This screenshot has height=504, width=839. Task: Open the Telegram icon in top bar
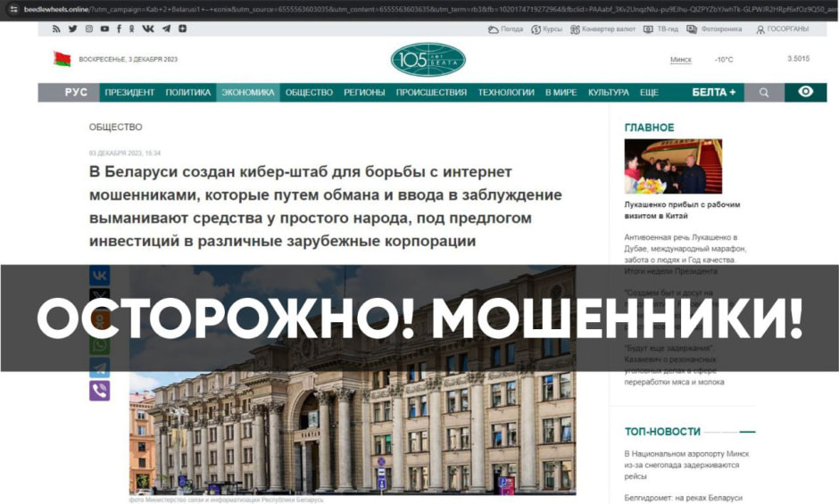(x=166, y=29)
